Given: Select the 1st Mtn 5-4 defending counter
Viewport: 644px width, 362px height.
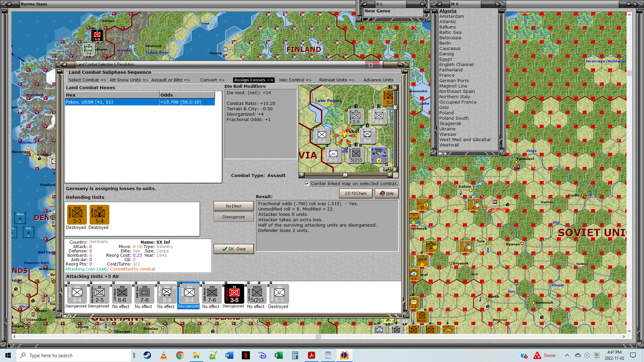Looking at the screenshot, I should [99, 215].
